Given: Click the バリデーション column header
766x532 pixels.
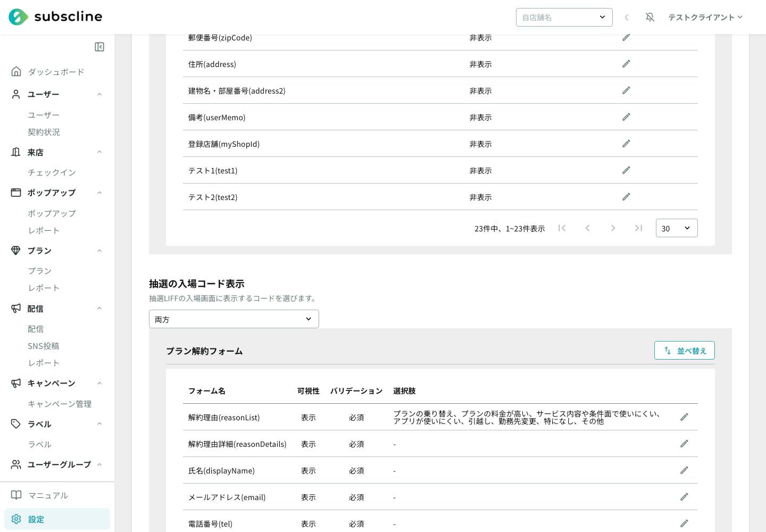Looking at the screenshot, I should pos(356,391).
